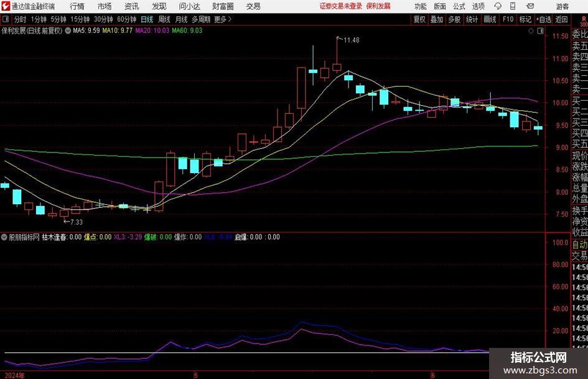Add stock with the +自选 button
The width and height of the screenshot is (588, 379).
click(544, 19)
